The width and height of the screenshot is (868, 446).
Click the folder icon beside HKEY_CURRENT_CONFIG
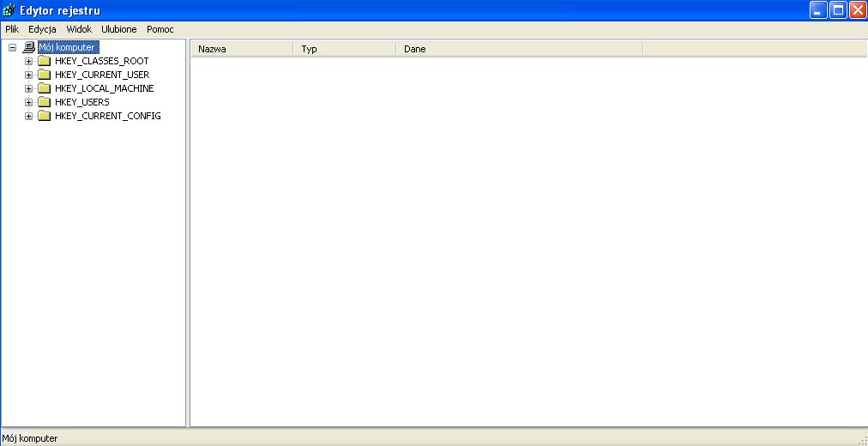45,117
